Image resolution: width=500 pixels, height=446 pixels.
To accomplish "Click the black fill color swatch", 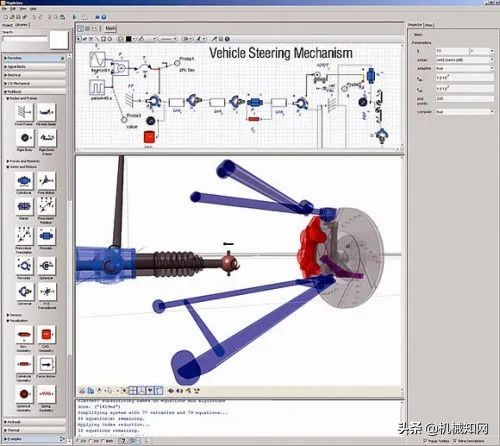I will 128,39.
